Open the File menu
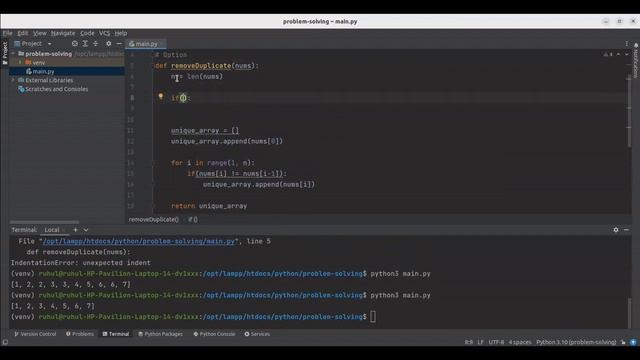 (8, 33)
